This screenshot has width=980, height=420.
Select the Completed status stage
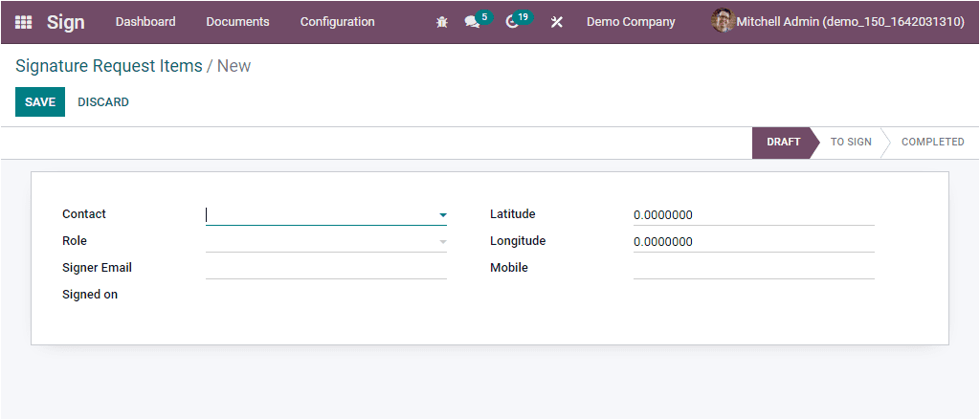click(932, 142)
